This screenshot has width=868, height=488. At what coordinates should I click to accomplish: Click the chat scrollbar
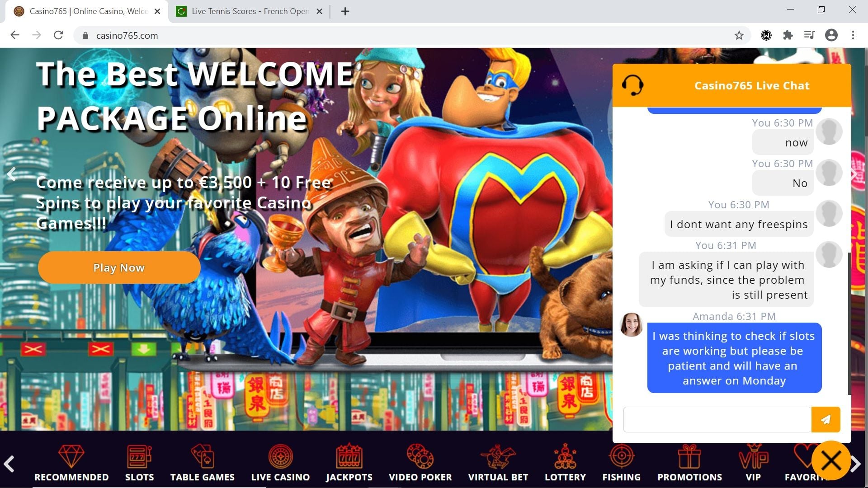click(850, 323)
